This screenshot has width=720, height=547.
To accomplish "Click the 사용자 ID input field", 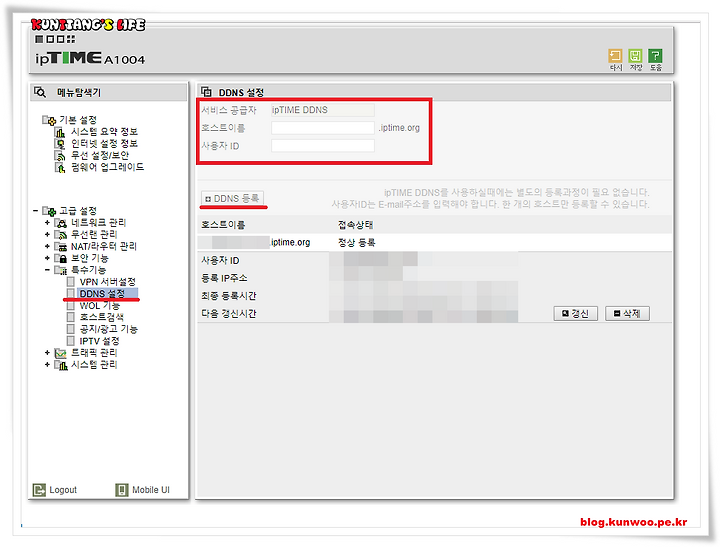I will (323, 146).
